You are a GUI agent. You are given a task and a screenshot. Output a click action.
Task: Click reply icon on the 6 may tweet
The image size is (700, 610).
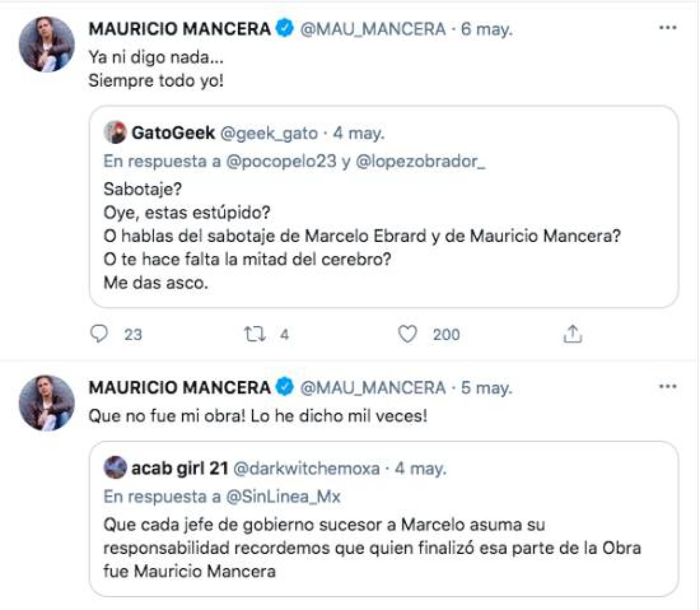(100, 334)
